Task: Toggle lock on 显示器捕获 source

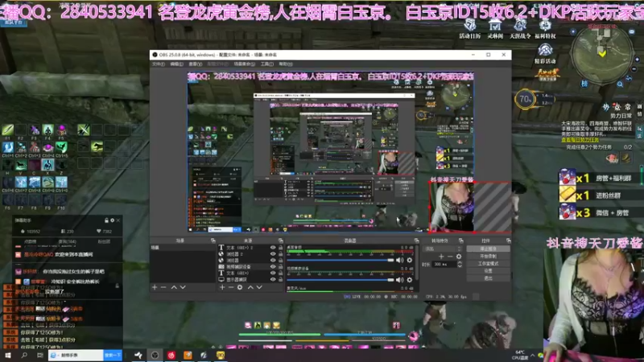Action: (x=280, y=279)
